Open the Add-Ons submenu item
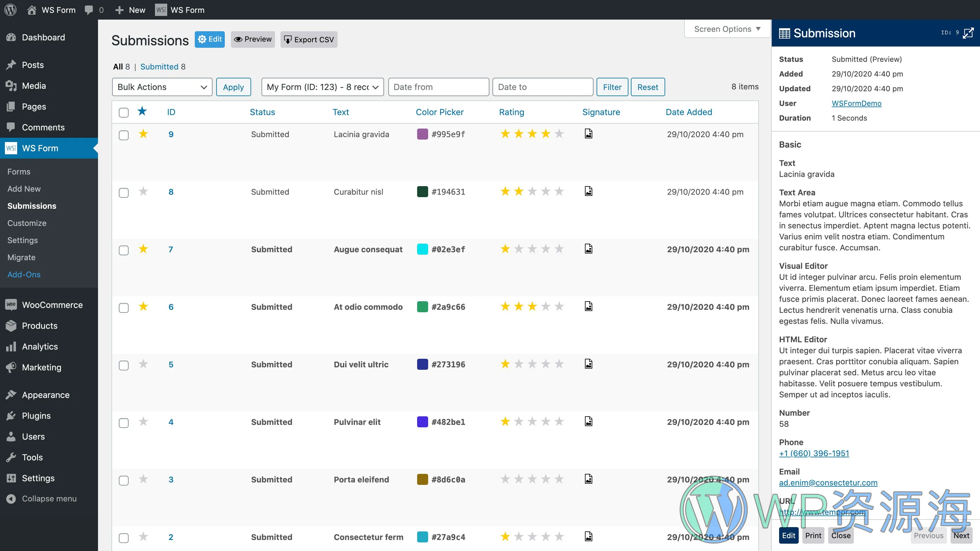980x551 pixels. pyautogui.click(x=24, y=274)
